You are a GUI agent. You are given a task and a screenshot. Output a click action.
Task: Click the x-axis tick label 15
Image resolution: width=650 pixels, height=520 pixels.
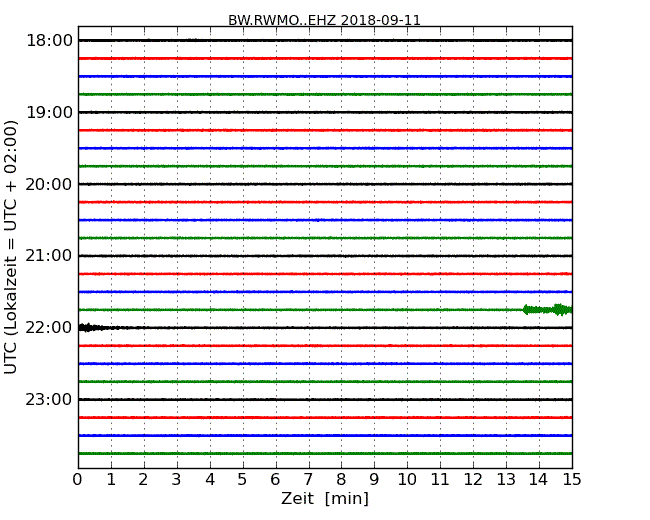[572, 479]
